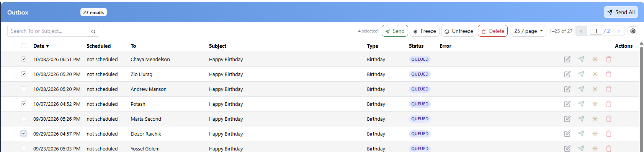The height and width of the screenshot is (152, 644).
Task: Delete the selected emails
Action: (493, 31)
